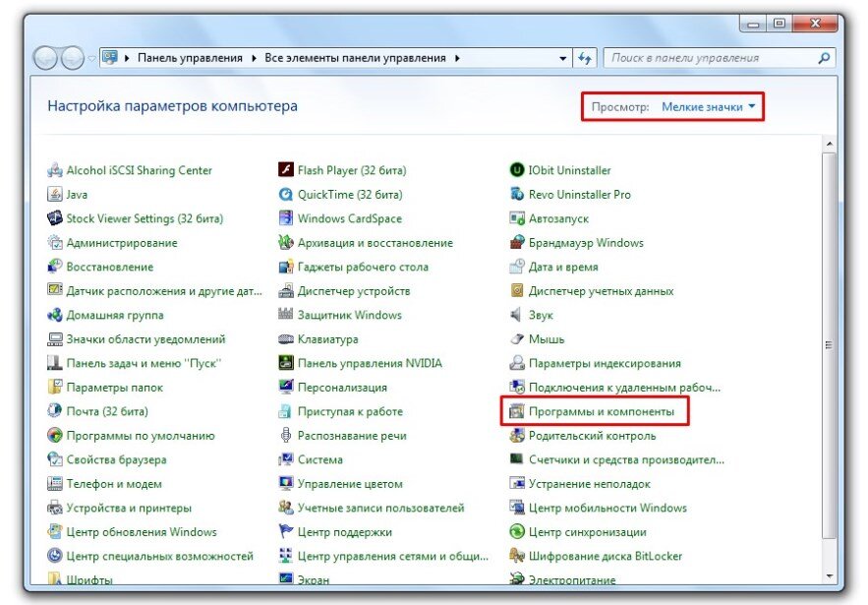The height and width of the screenshot is (605, 868).
Task: Click the BitLocker drive encryption icon
Action: click(x=516, y=556)
